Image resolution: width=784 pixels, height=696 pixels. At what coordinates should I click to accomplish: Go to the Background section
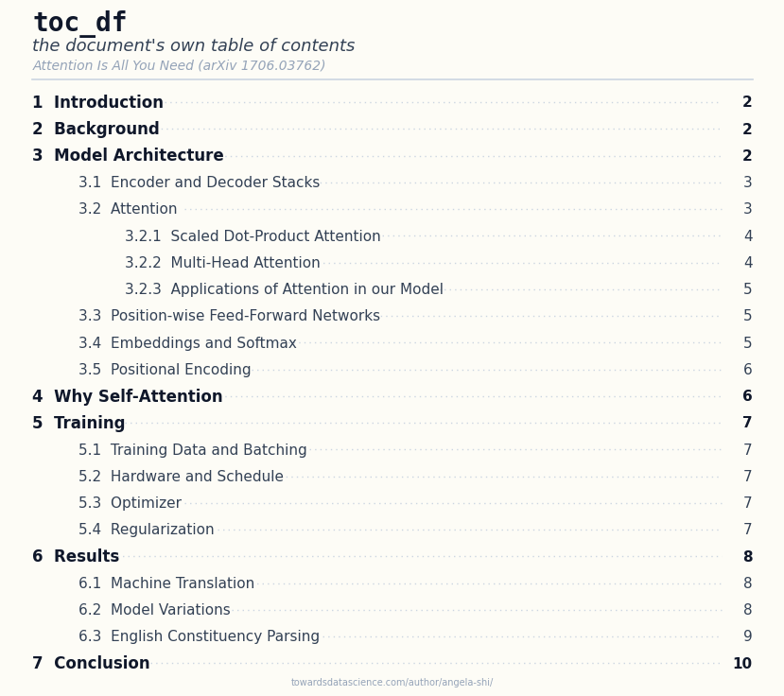pos(392,129)
